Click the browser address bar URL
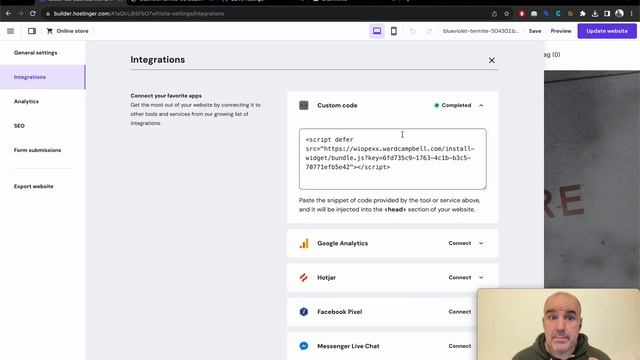Screen dimensions: 640x360 pos(139,13)
